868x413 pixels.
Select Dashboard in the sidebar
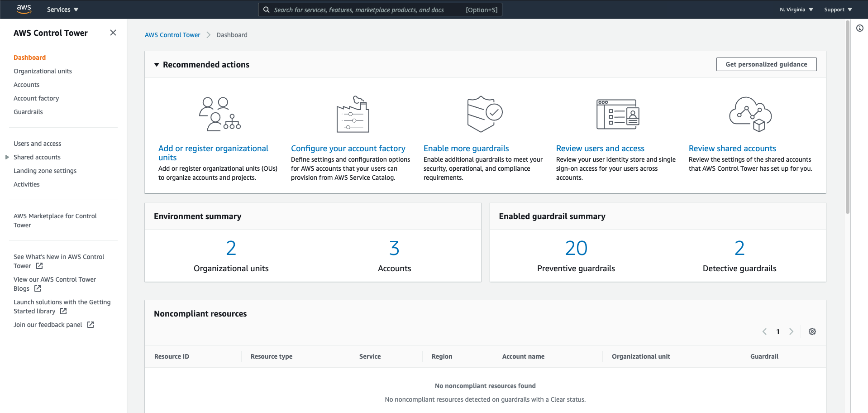[x=30, y=58]
